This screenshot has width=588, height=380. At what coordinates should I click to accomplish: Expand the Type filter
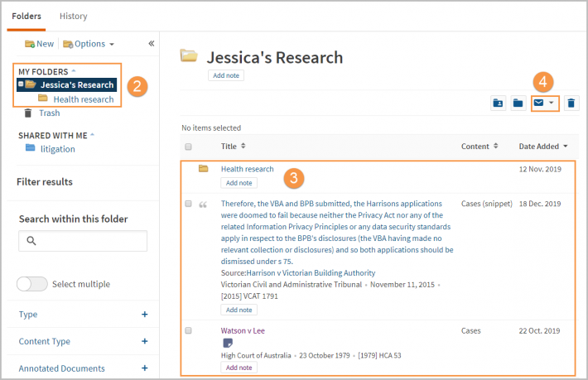[144, 315]
